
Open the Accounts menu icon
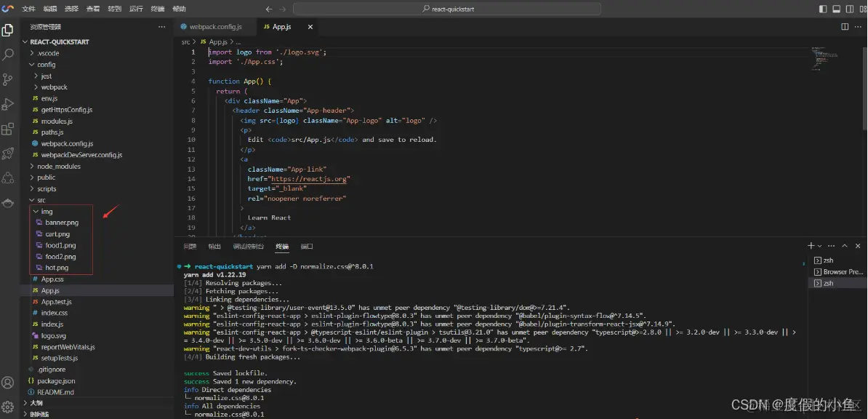click(8, 383)
